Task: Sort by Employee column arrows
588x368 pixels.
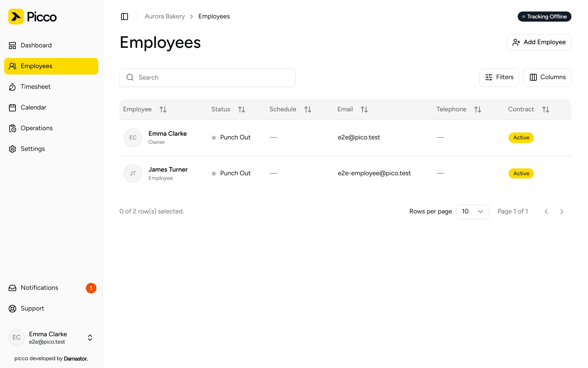Action: pyautogui.click(x=163, y=109)
